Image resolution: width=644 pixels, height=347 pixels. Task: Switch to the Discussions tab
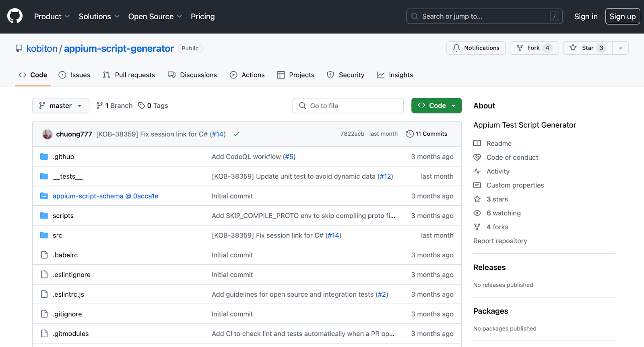(192, 75)
